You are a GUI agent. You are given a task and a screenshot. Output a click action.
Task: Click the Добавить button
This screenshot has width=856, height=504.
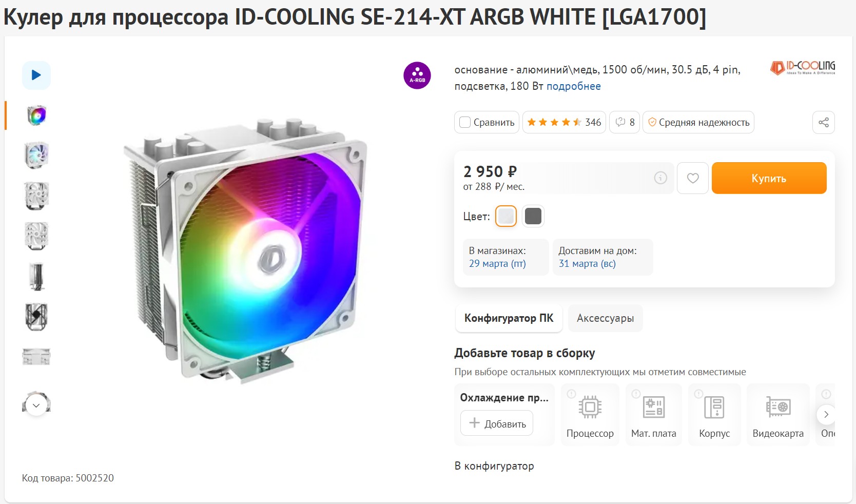pyautogui.click(x=496, y=423)
